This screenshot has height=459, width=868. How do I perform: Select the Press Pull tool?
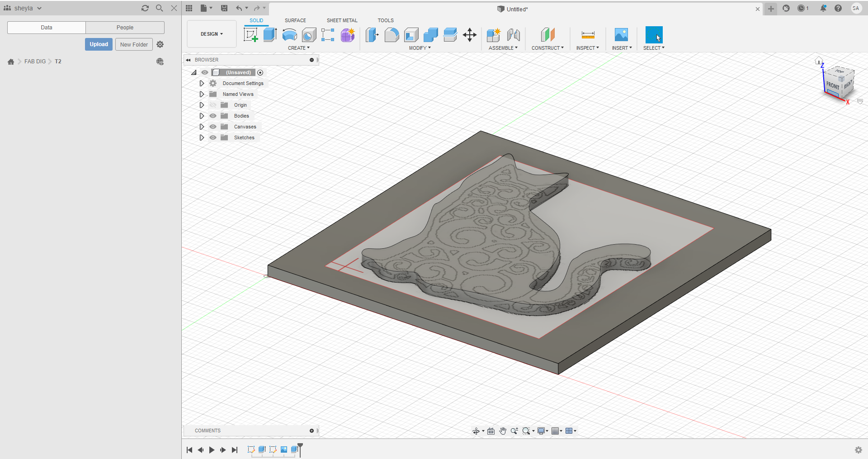pos(372,35)
